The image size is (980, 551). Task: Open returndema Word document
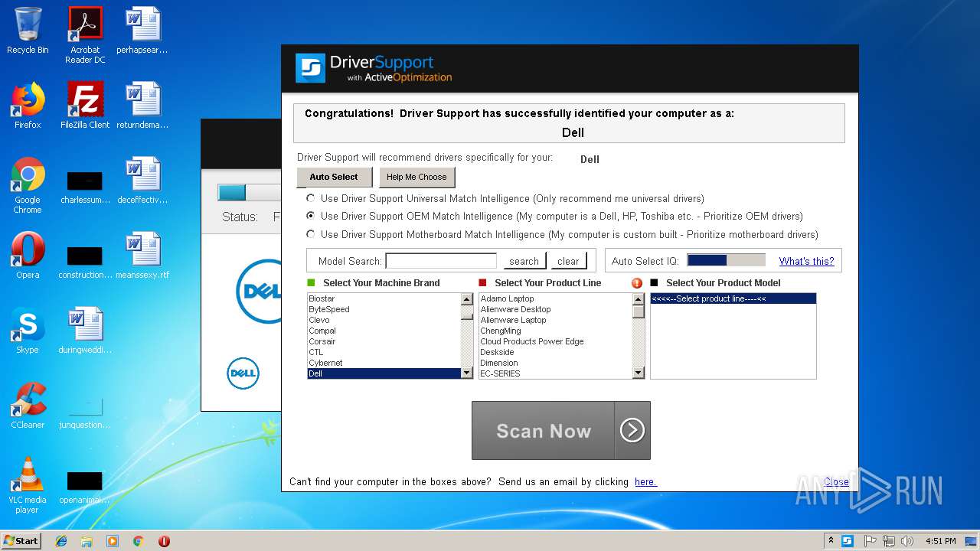142,105
